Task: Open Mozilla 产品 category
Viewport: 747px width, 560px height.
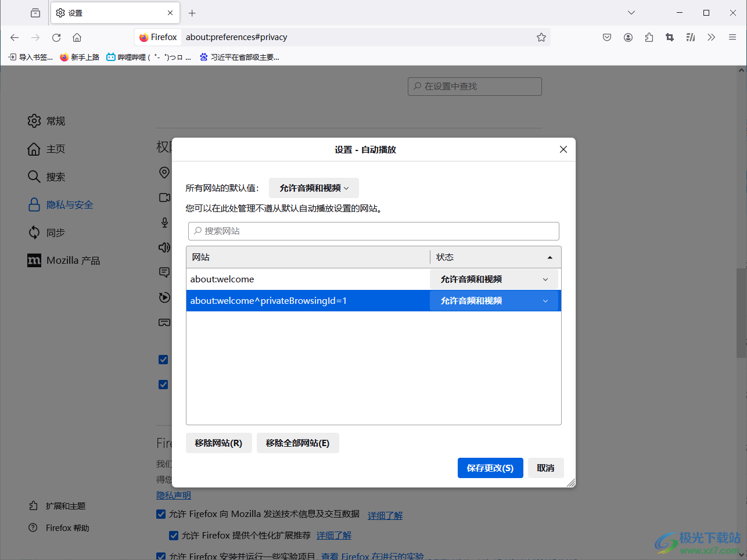Action: [x=64, y=260]
